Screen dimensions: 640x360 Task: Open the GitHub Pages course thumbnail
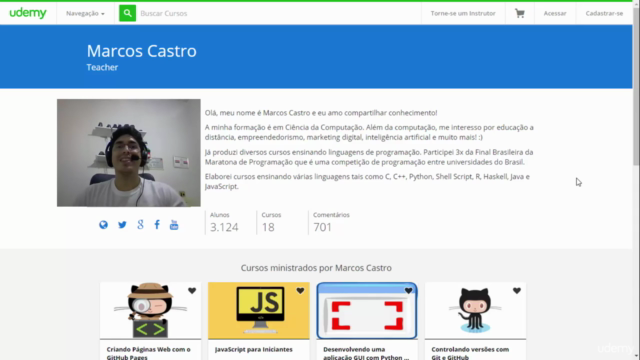151,311
